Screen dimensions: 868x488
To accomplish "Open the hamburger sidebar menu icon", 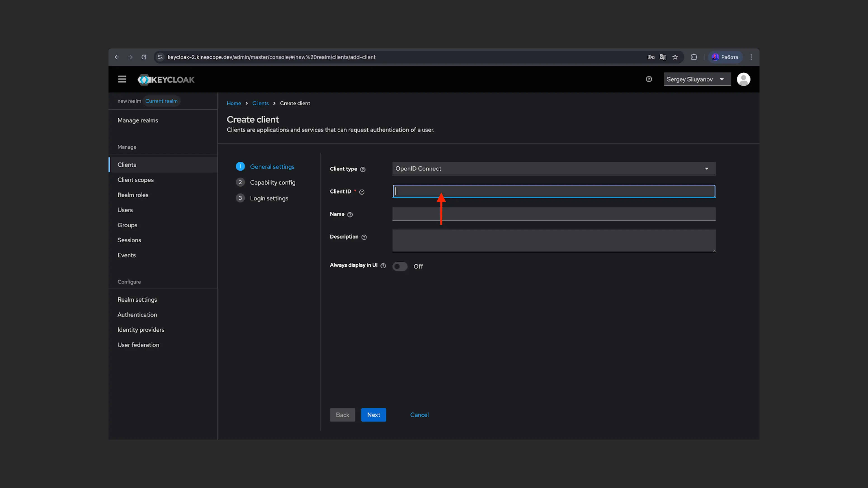I will coord(122,79).
